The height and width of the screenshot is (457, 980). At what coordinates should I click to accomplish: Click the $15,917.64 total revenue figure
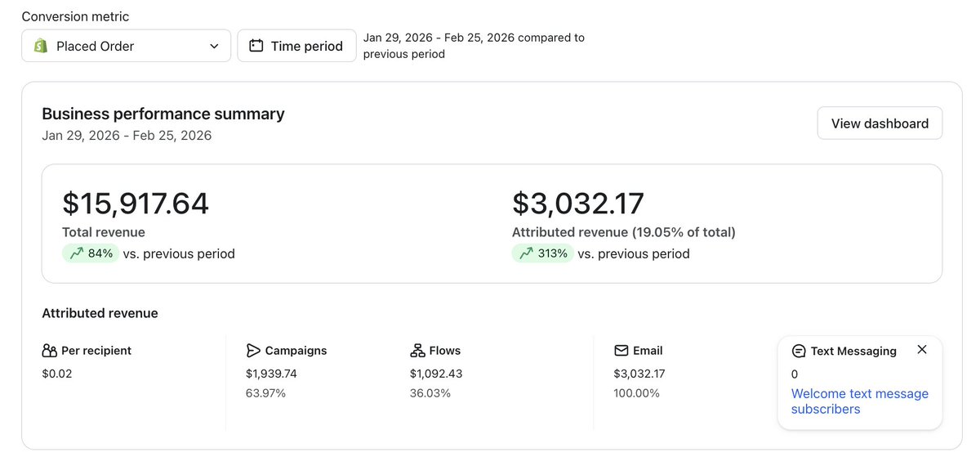point(136,204)
